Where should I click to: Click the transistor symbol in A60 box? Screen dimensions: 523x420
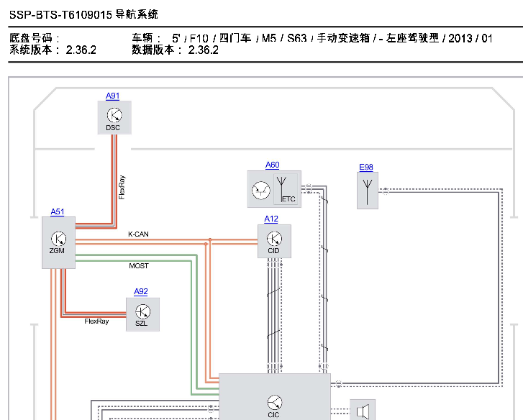pyautogui.click(x=261, y=191)
